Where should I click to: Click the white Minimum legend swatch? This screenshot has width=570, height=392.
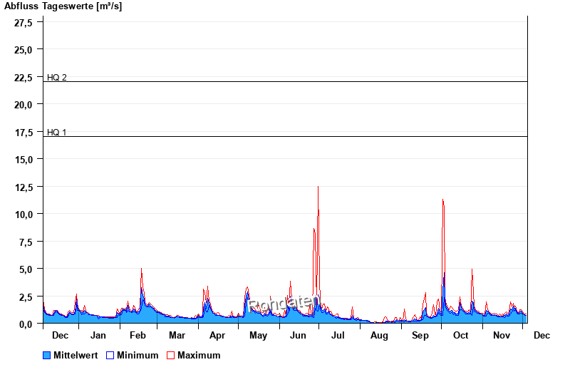tap(110, 355)
